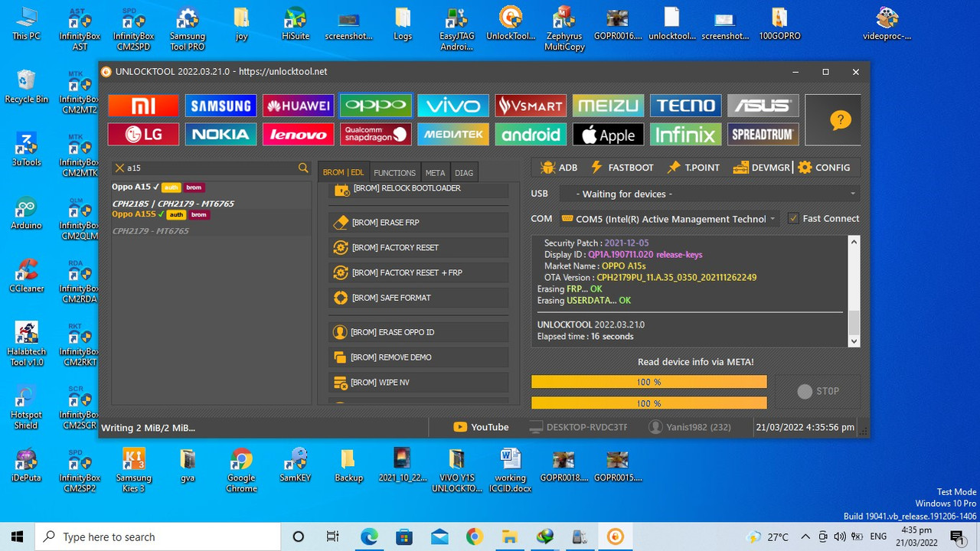Choose the Tecno brand tile
This screenshot has height=551, width=980.
click(x=685, y=106)
